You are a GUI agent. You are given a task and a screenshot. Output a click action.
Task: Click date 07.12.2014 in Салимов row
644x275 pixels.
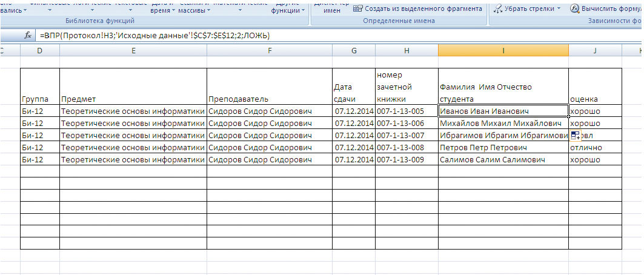pyautogui.click(x=354, y=159)
